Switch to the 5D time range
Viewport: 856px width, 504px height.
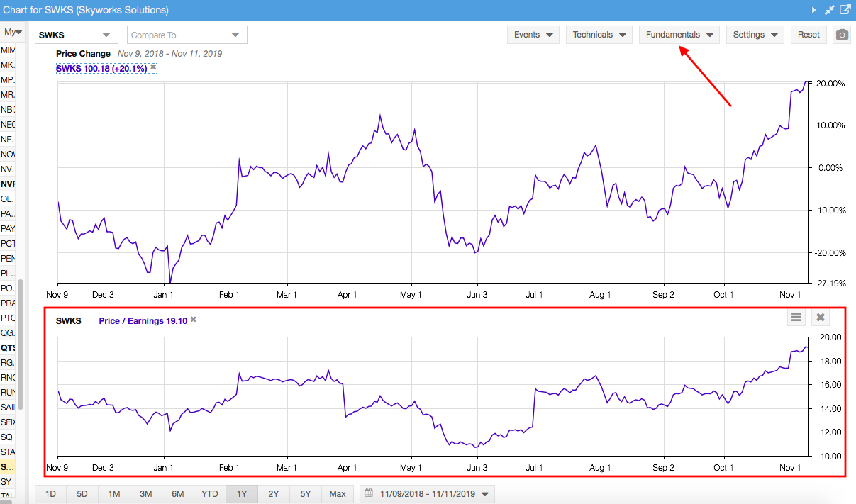tap(82, 493)
